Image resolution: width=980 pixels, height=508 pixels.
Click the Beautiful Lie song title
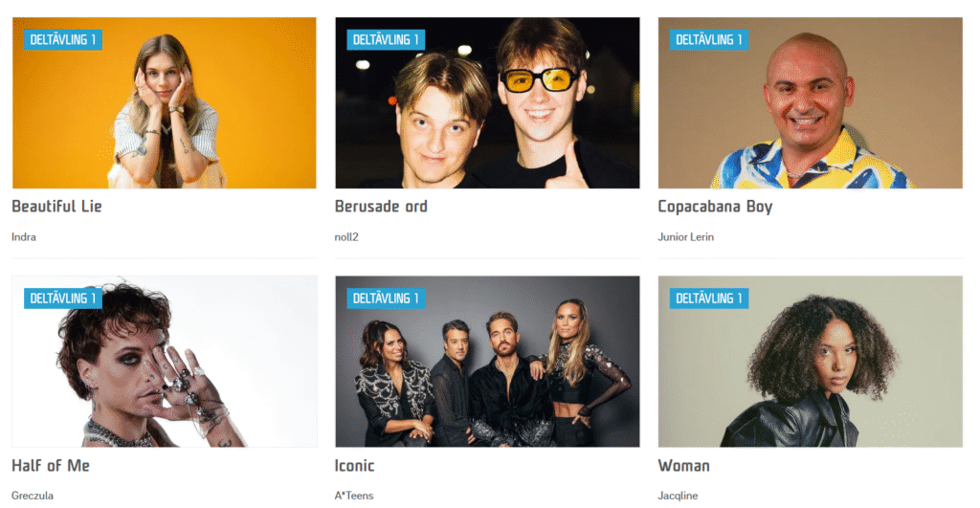(56, 207)
